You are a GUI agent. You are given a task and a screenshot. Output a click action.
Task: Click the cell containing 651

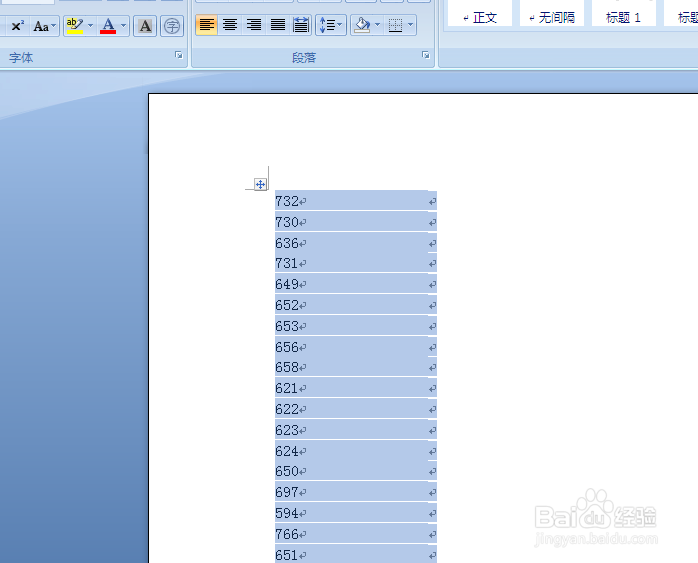point(352,554)
